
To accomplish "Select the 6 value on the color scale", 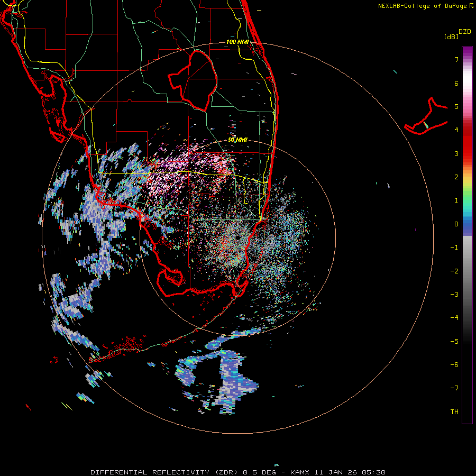I will pyautogui.click(x=456, y=83).
